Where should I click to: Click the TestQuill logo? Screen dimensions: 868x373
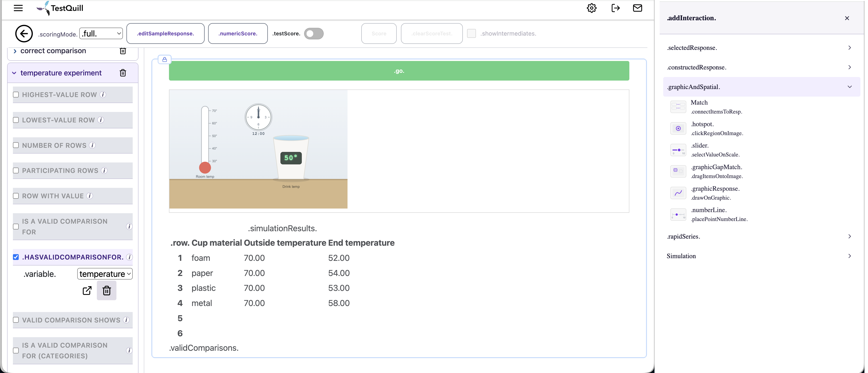60,8
